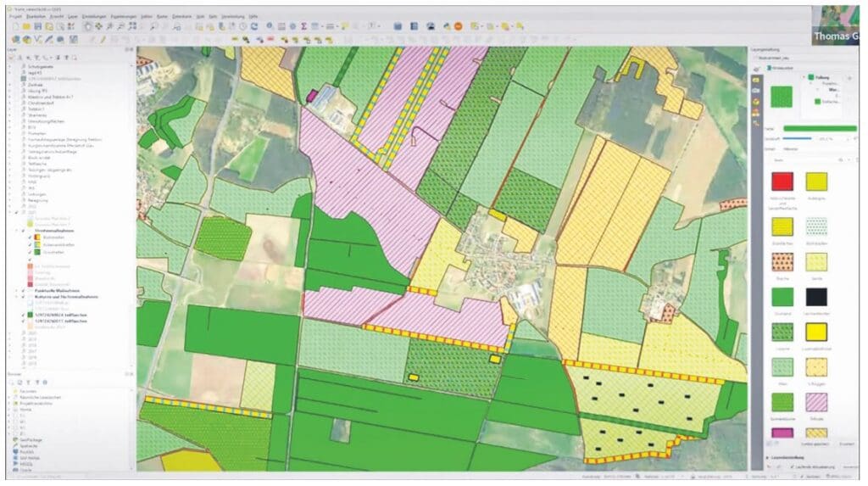Adjust the opacity slider in Layergestaltung

pos(797,138)
